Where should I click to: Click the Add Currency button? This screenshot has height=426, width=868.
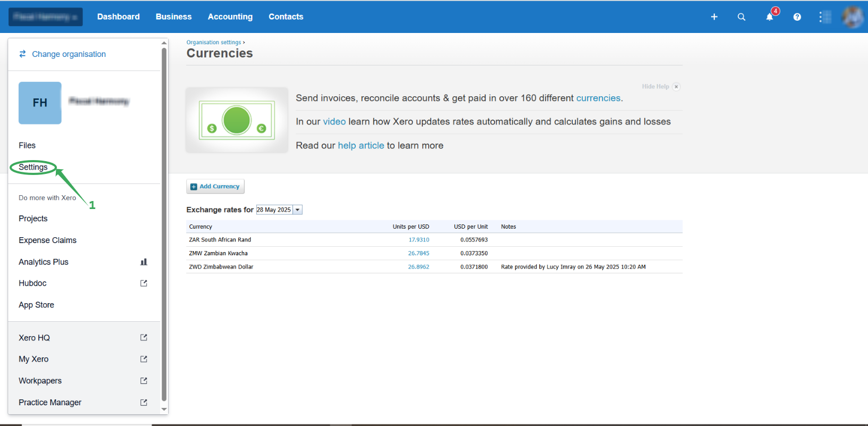[x=215, y=187]
